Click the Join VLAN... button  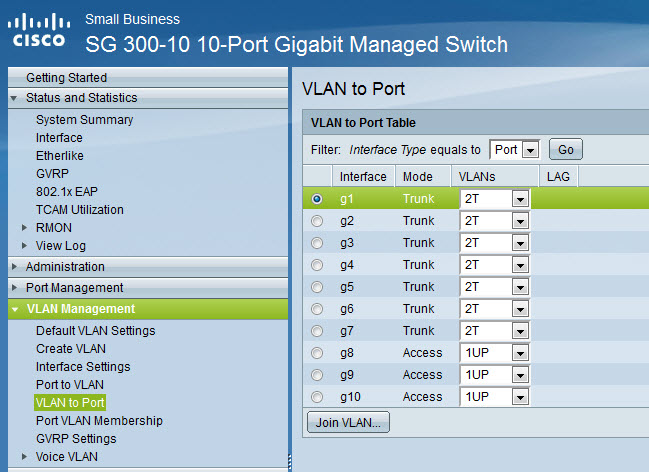tap(348, 422)
